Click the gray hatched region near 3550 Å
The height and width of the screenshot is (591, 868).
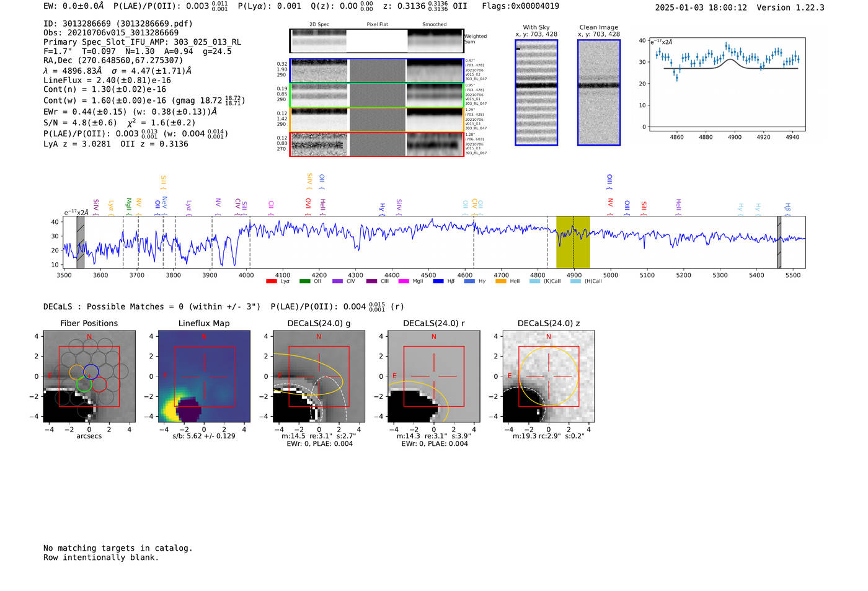(81, 242)
